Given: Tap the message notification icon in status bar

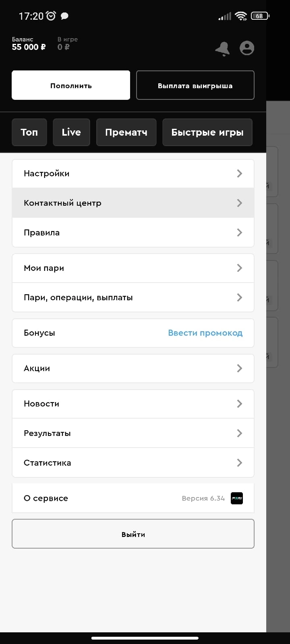Looking at the screenshot, I should 64,16.
